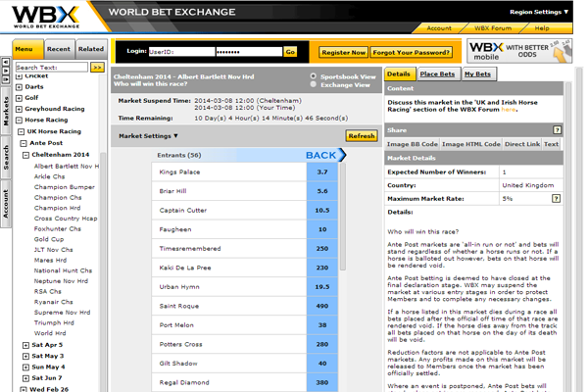Click the vertical Account side tab

[6, 204]
